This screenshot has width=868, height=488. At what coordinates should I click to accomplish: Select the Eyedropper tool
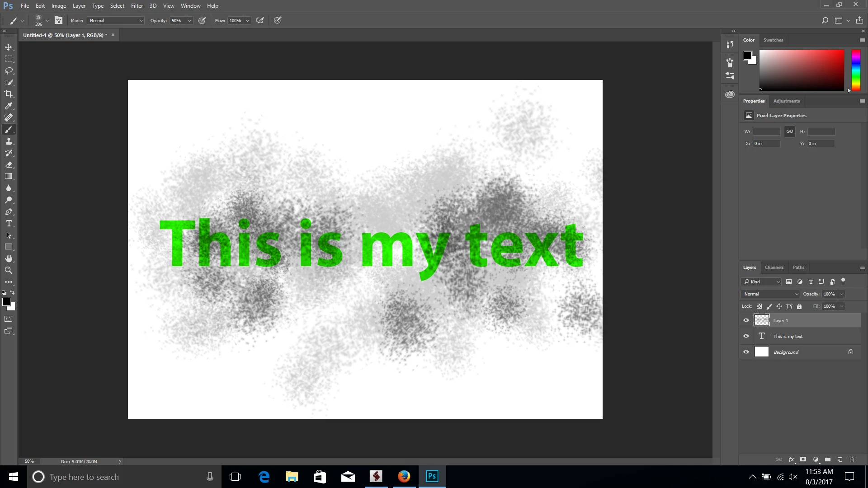point(9,106)
